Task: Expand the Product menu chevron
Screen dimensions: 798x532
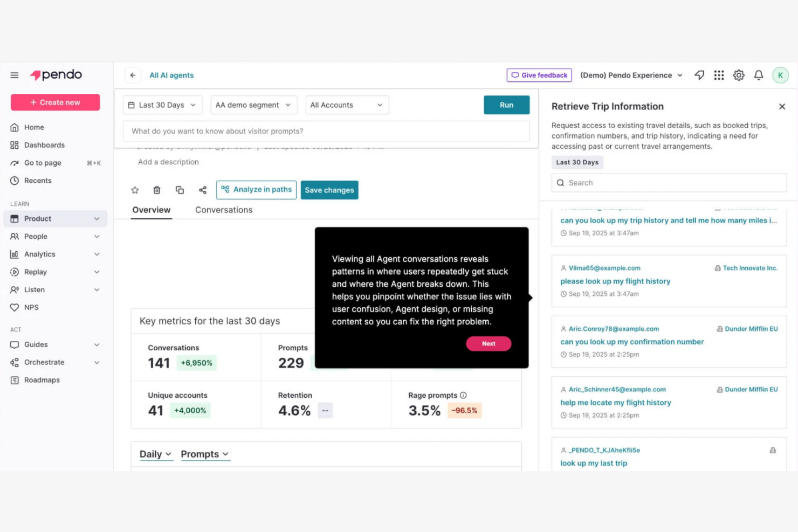Action: point(97,219)
